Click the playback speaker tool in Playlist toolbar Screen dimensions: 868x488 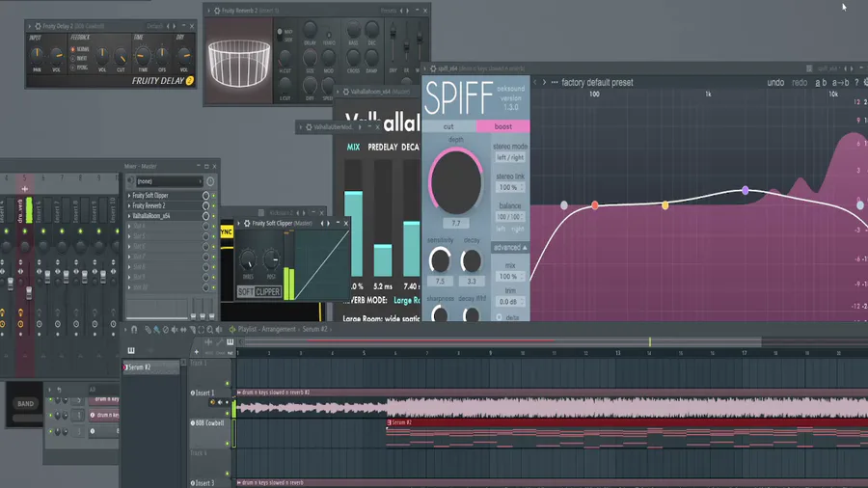219,329
